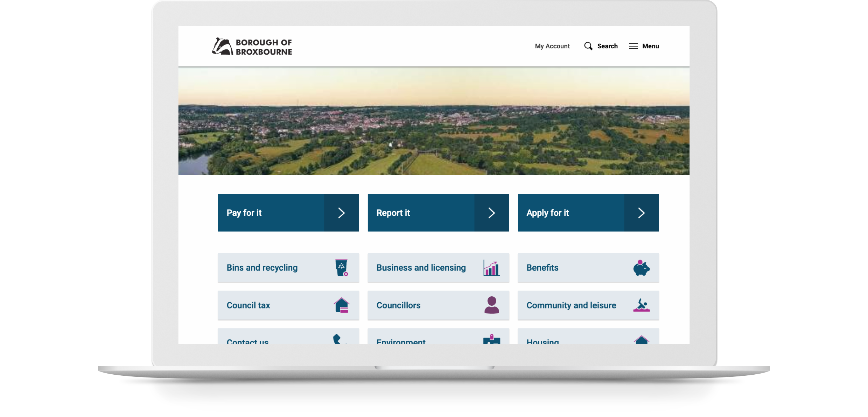
Task: Open the Search label in header
Action: click(x=608, y=46)
